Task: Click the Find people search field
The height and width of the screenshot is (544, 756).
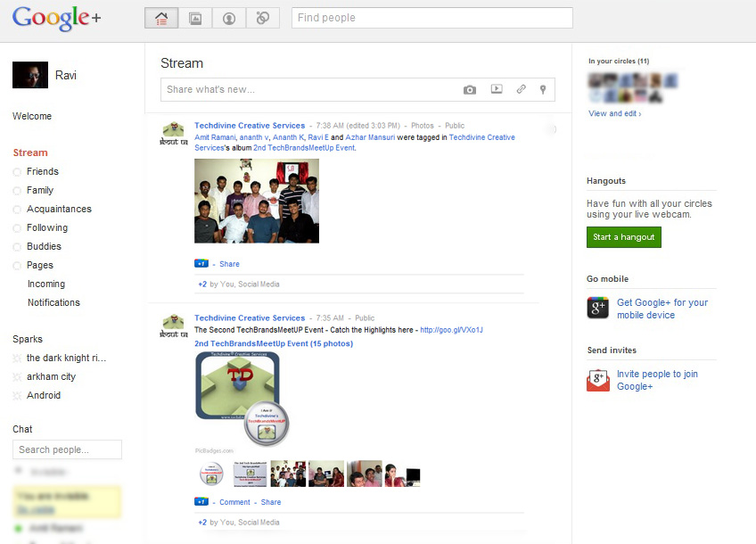Action: click(x=431, y=18)
